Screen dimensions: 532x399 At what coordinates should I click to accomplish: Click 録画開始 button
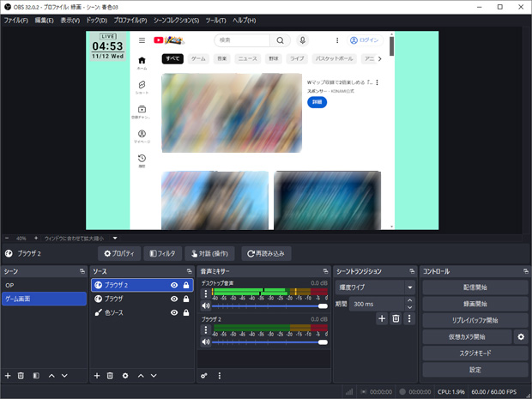475,304
